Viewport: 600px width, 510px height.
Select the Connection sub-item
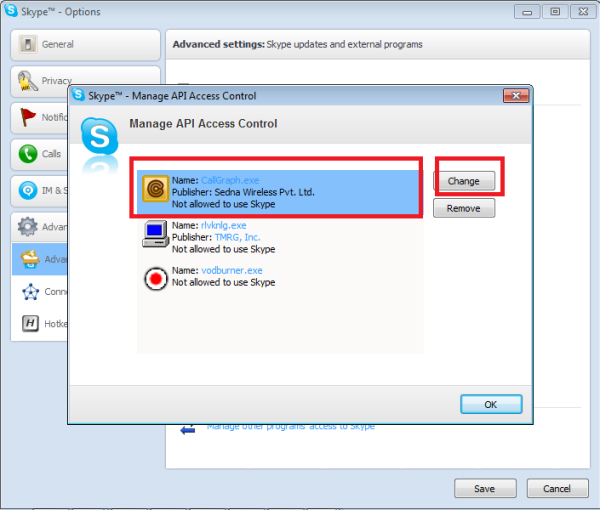(x=40, y=292)
